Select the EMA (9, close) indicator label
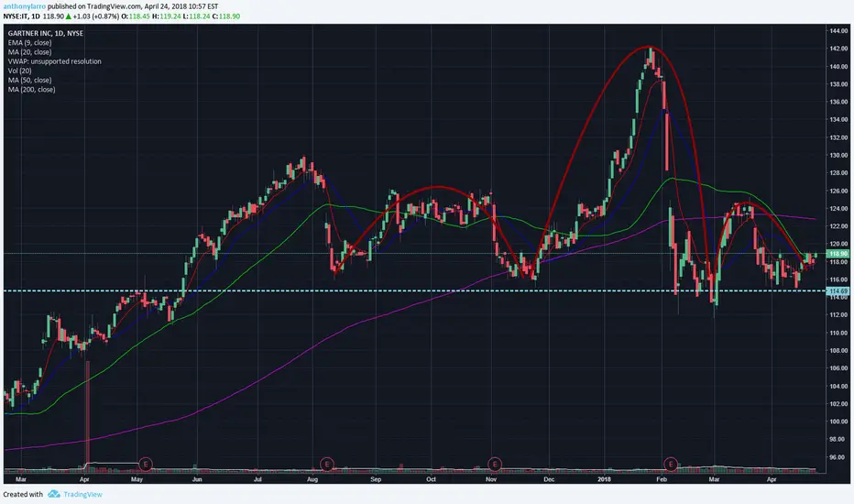Image resolution: width=854 pixels, height=504 pixels. (x=29, y=42)
